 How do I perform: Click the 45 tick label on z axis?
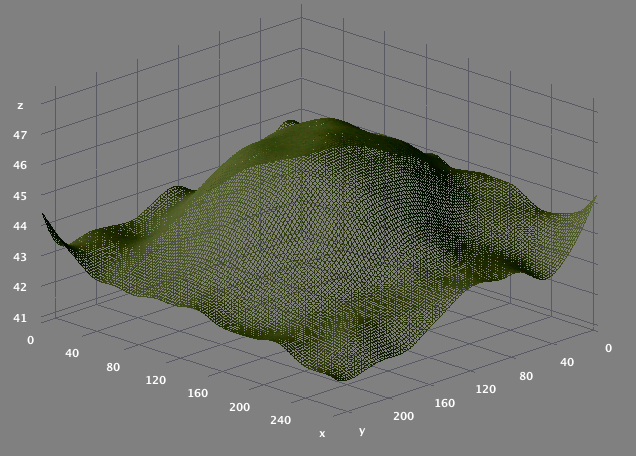tap(20, 195)
